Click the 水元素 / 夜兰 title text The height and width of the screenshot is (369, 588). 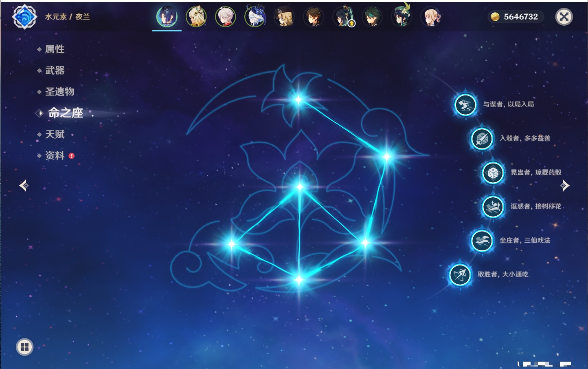point(67,17)
